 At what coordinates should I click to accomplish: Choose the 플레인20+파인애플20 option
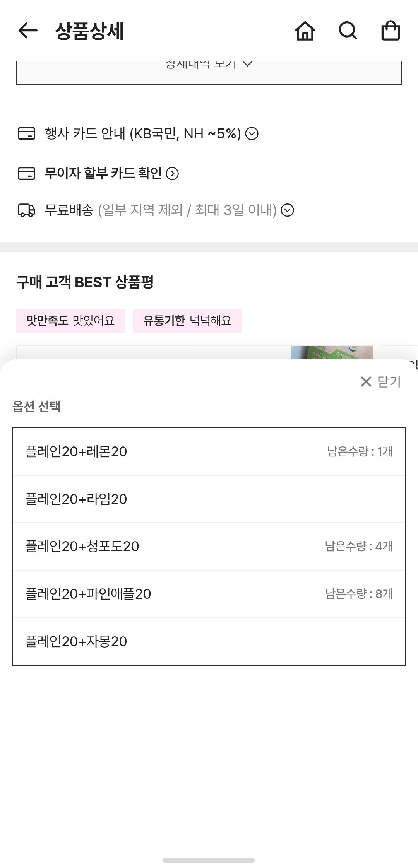coord(209,594)
